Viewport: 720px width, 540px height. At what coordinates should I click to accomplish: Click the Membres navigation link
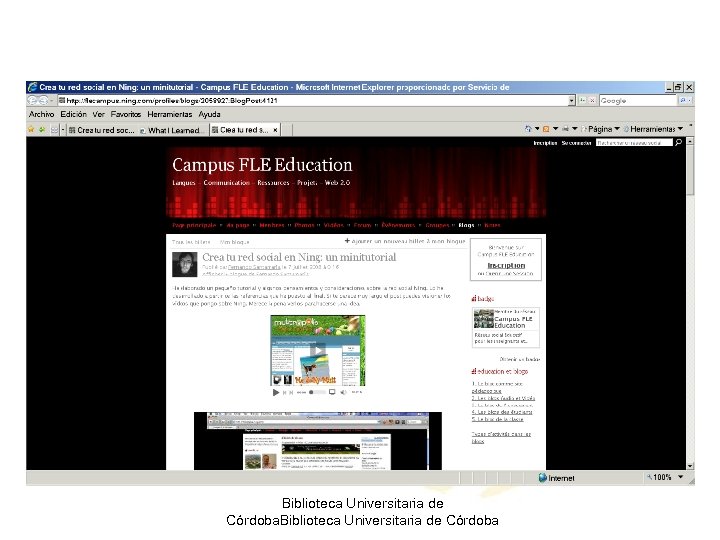pyautogui.click(x=272, y=225)
